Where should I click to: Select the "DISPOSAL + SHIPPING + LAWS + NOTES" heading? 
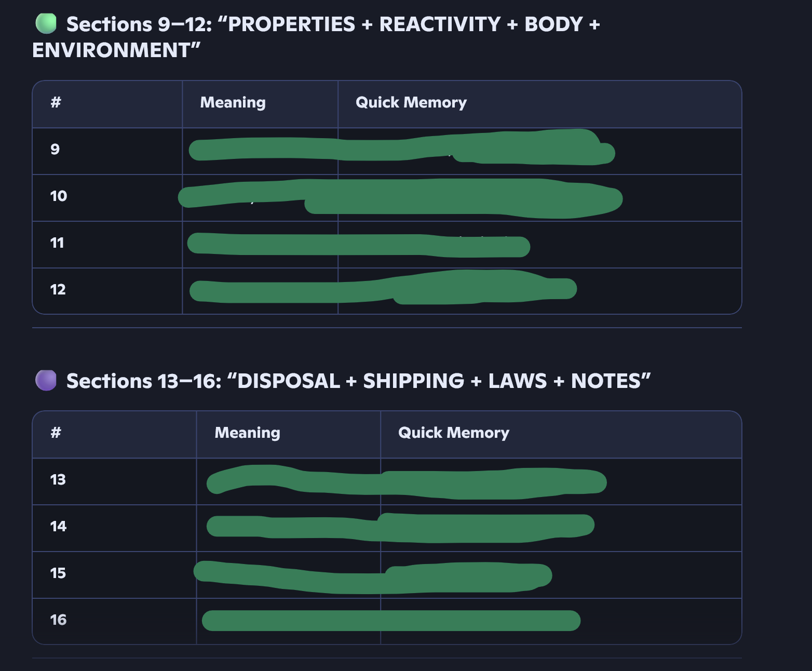click(358, 381)
